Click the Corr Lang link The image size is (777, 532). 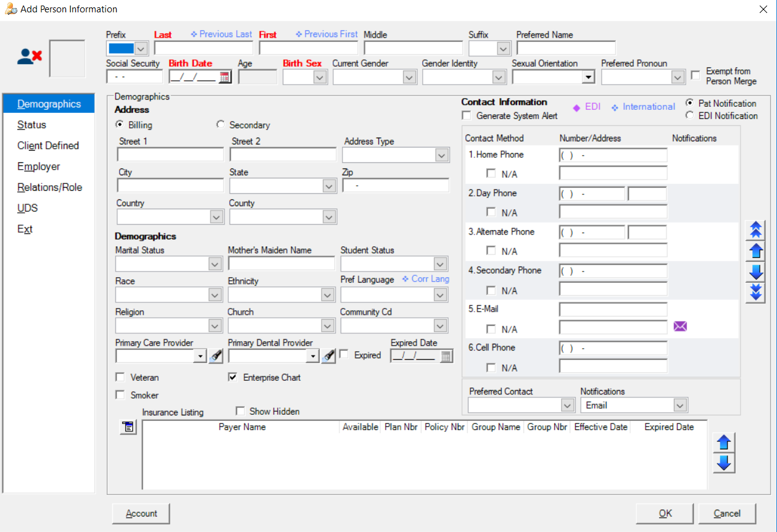426,279
